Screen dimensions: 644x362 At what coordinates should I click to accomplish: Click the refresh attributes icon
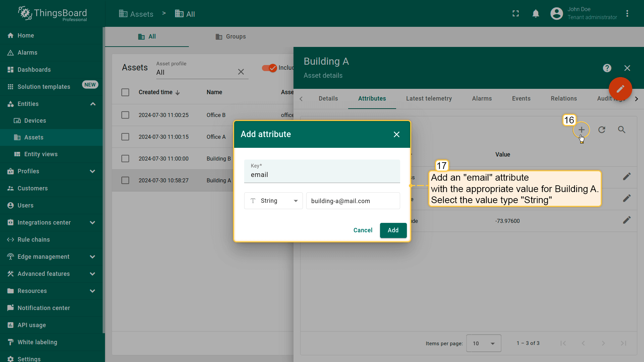point(602,130)
